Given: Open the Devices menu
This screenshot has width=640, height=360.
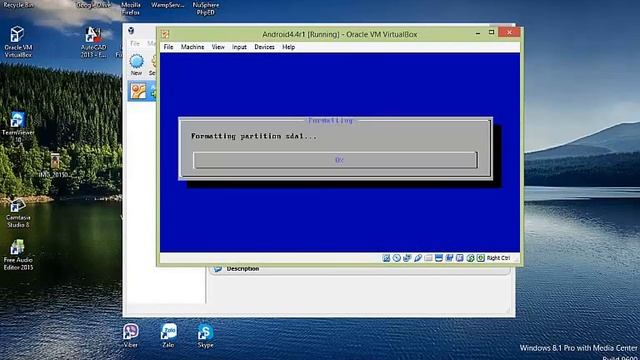Looking at the screenshot, I should 264,47.
